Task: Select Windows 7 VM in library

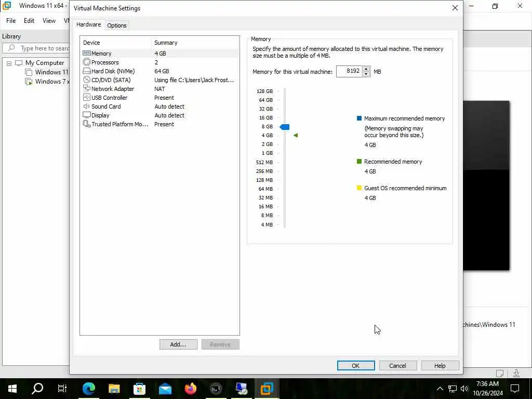Action: pyautogui.click(x=47, y=82)
